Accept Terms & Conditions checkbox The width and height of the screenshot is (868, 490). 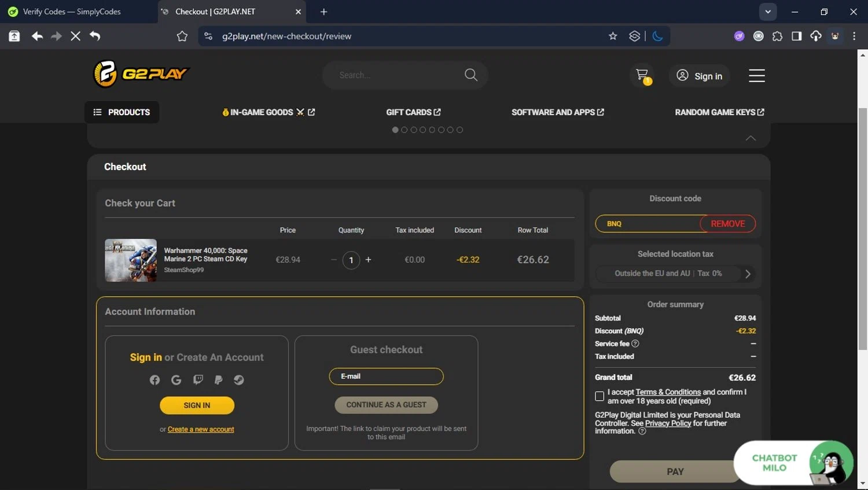coord(599,396)
